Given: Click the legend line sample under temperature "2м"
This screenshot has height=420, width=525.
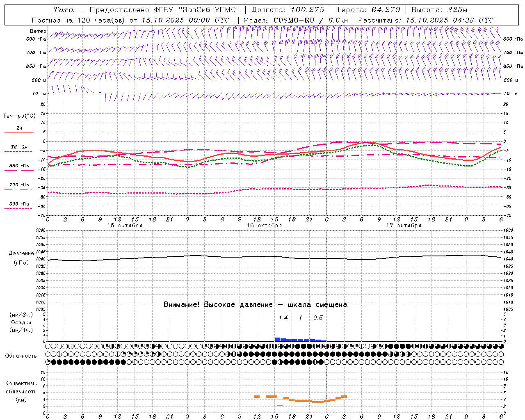Looking at the screenshot, I should click(x=19, y=133).
